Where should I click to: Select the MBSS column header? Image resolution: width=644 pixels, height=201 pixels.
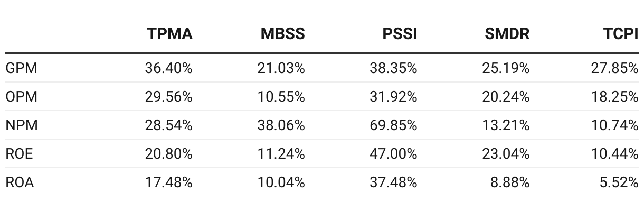click(x=283, y=34)
